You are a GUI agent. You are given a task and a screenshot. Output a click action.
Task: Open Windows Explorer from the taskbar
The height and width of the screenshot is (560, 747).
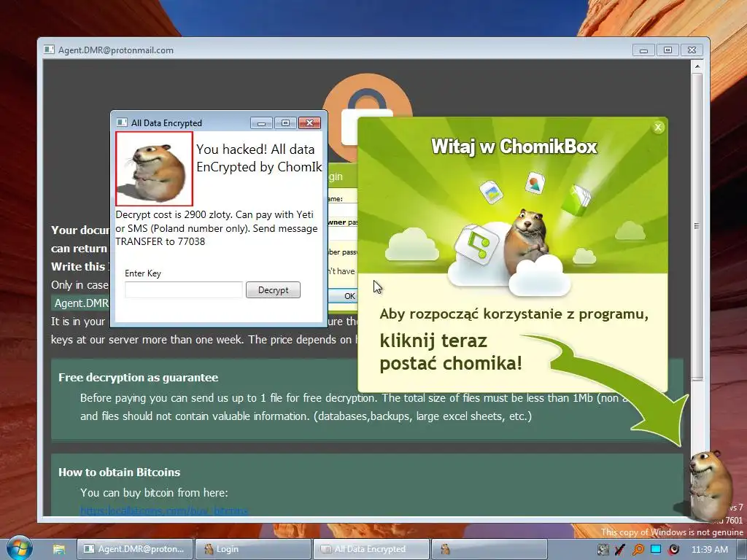[x=59, y=549]
